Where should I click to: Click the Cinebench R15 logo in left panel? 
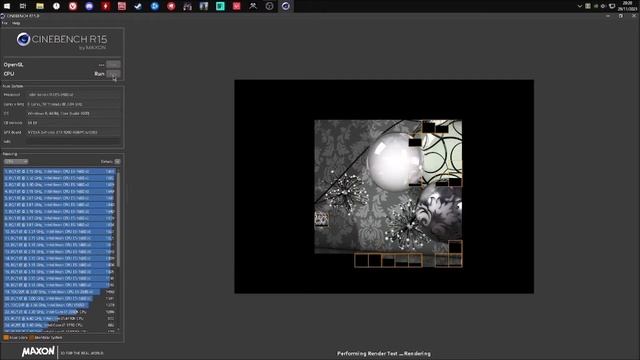62,41
